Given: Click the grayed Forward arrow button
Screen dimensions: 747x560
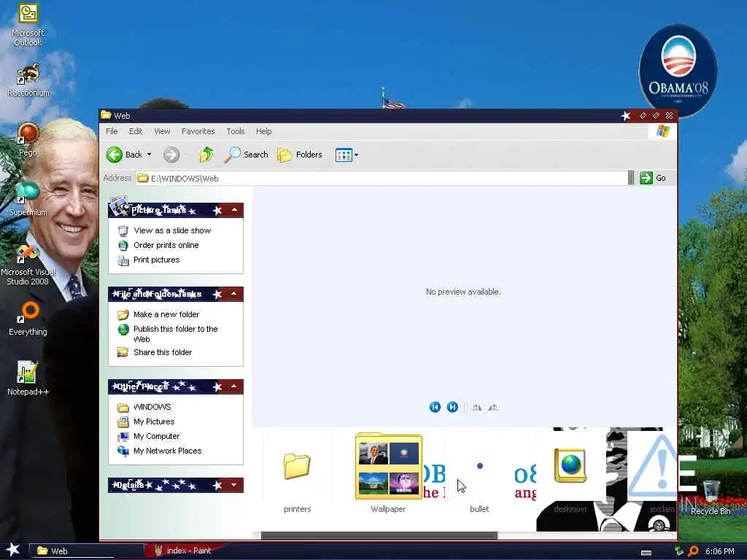Looking at the screenshot, I should tap(171, 155).
